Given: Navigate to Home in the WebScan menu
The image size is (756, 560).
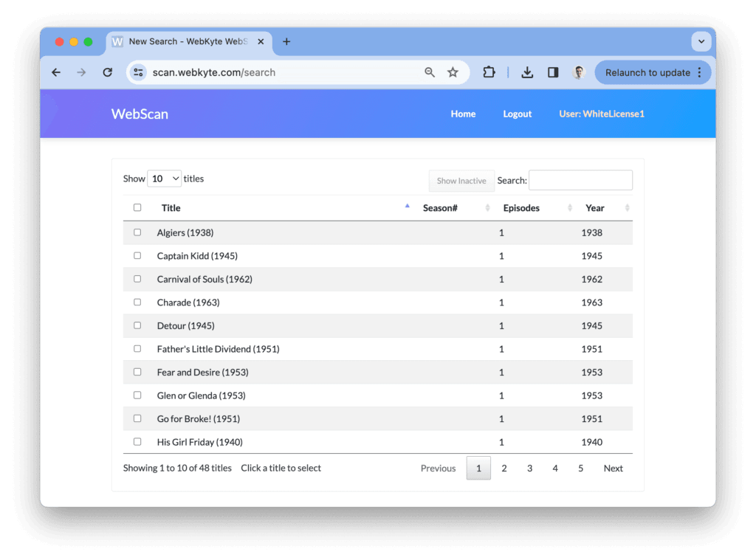Looking at the screenshot, I should pyautogui.click(x=463, y=114).
